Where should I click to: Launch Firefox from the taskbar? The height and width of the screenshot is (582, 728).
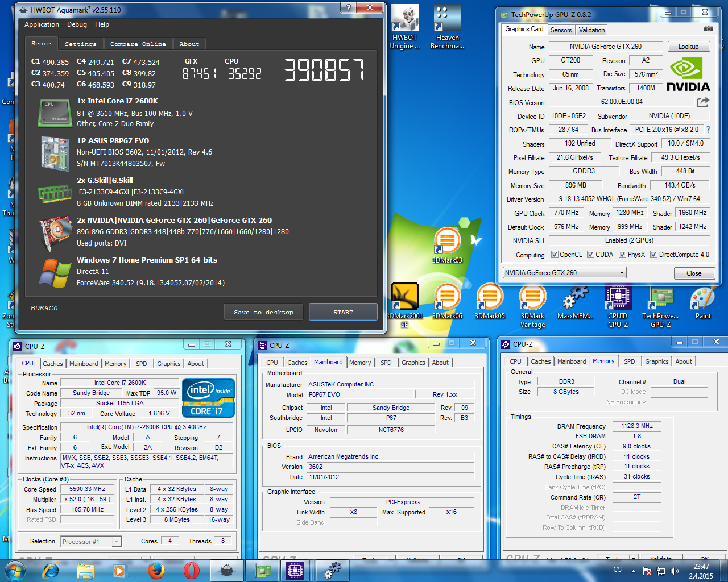156,571
